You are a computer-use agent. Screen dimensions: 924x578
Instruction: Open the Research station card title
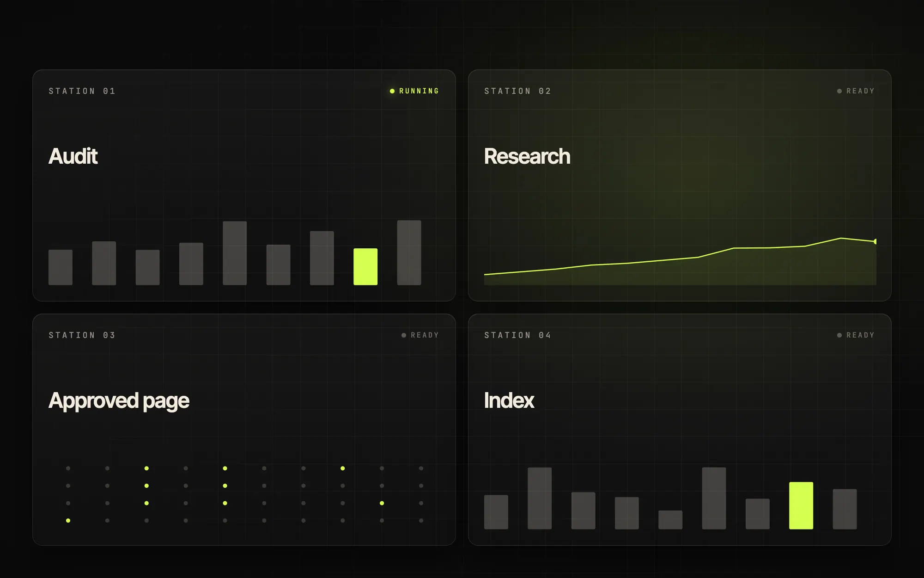point(527,156)
